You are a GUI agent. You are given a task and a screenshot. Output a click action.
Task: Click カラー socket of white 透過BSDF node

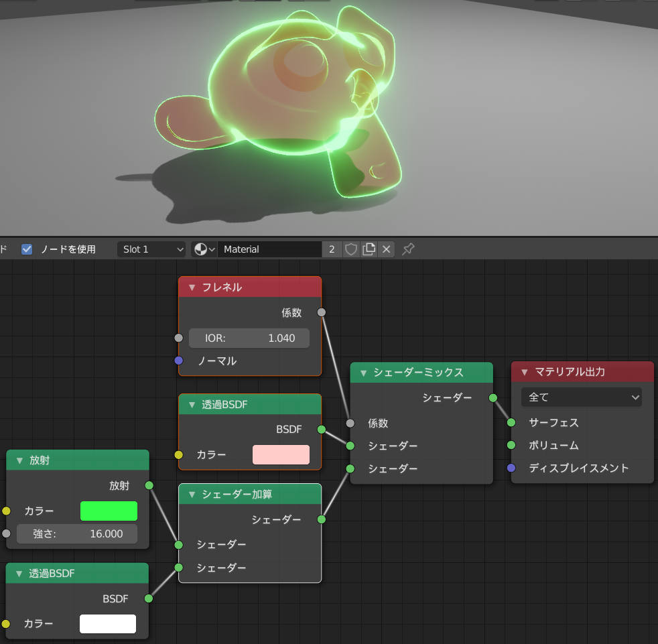coord(6,624)
